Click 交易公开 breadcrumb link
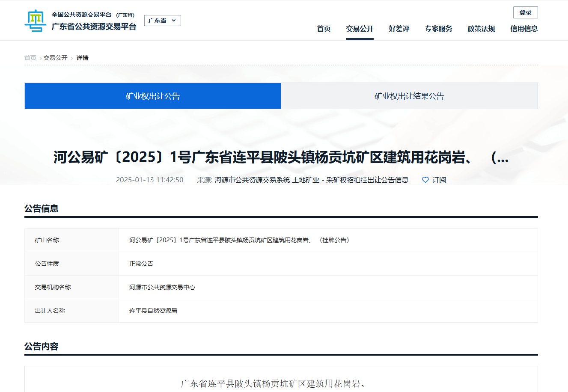Viewport: 568px width, 392px height. pos(55,58)
